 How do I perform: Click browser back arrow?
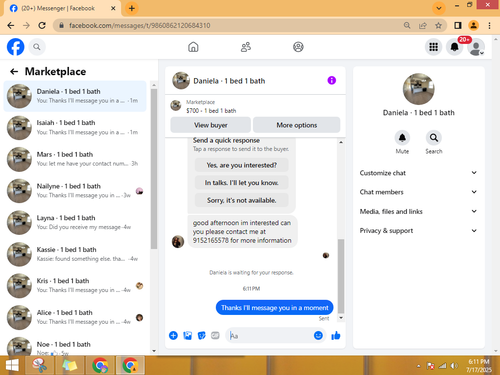tap(11, 25)
